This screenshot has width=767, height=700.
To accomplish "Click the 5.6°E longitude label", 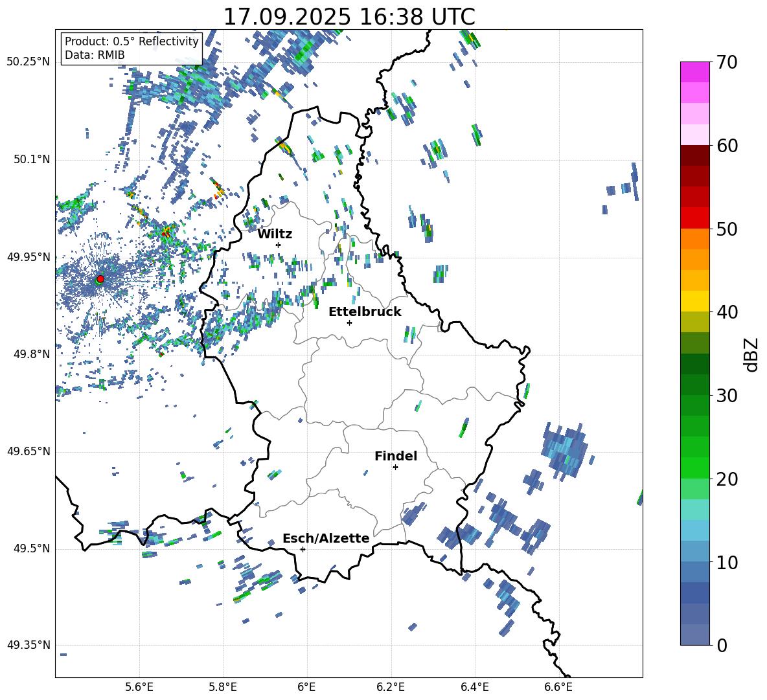I will 139,687.
